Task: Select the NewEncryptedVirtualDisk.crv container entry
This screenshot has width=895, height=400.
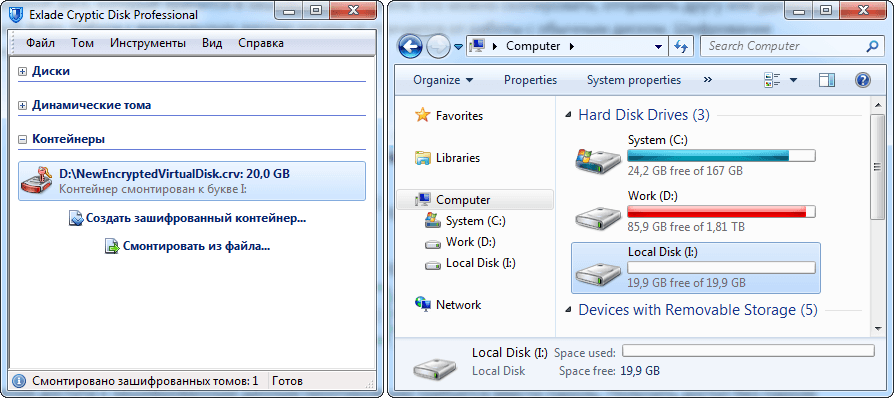Action: [x=192, y=181]
